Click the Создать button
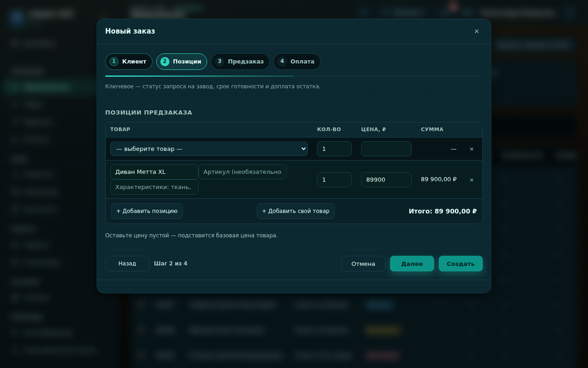This screenshot has height=368, width=588. (x=461, y=264)
